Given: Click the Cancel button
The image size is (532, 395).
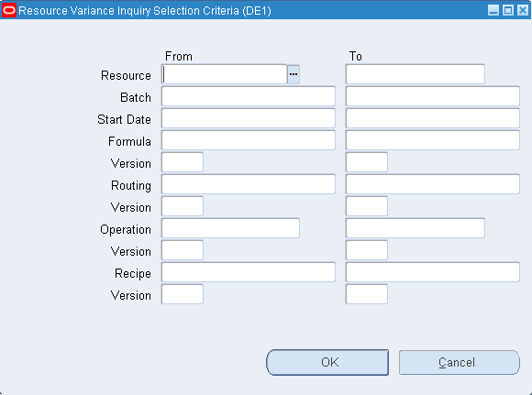Looking at the screenshot, I should [x=459, y=362].
